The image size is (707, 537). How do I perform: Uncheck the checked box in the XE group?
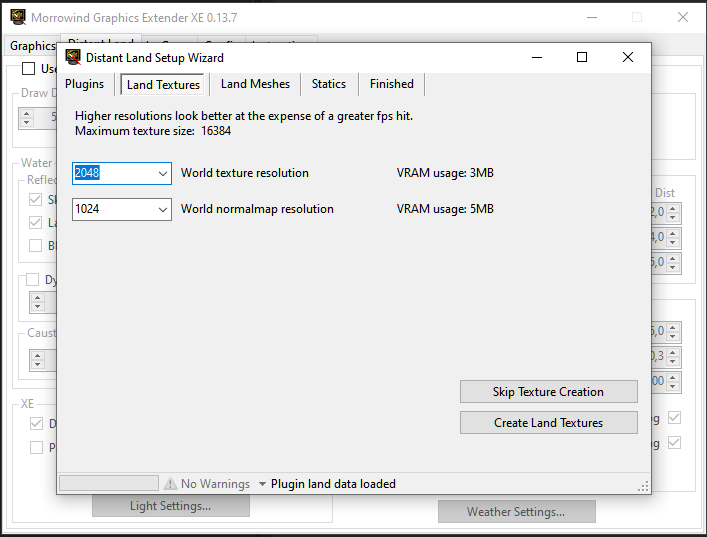click(36, 424)
